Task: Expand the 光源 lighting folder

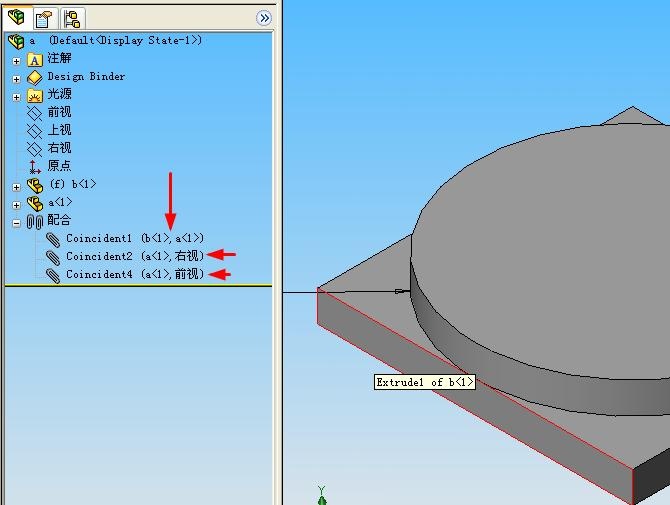Action: 16,97
